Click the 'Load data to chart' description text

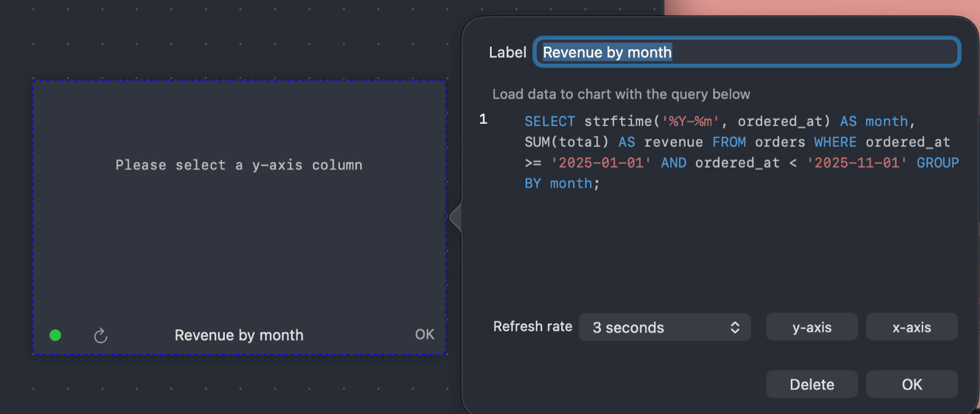(621, 94)
